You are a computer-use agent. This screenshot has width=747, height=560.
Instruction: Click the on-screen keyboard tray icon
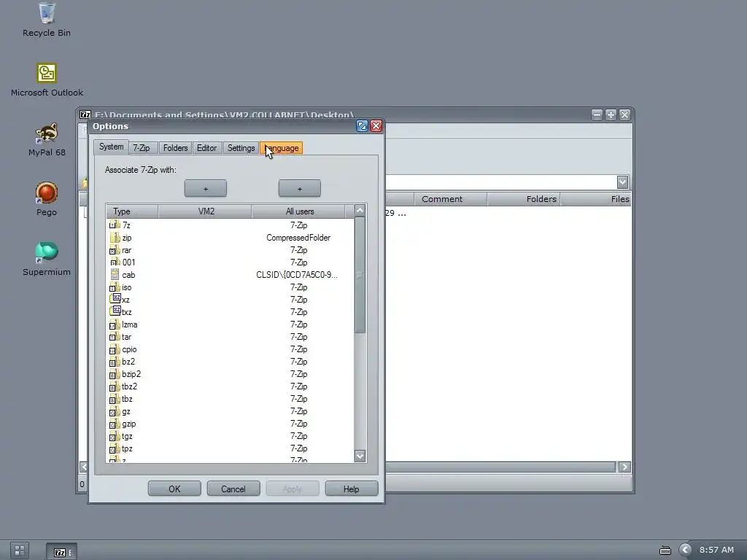click(x=665, y=551)
